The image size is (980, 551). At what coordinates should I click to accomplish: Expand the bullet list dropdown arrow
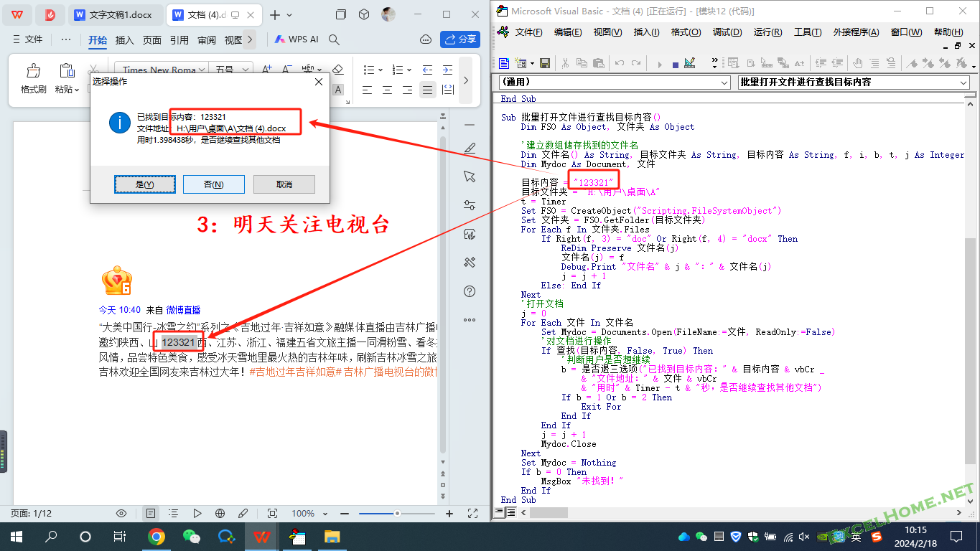(381, 70)
